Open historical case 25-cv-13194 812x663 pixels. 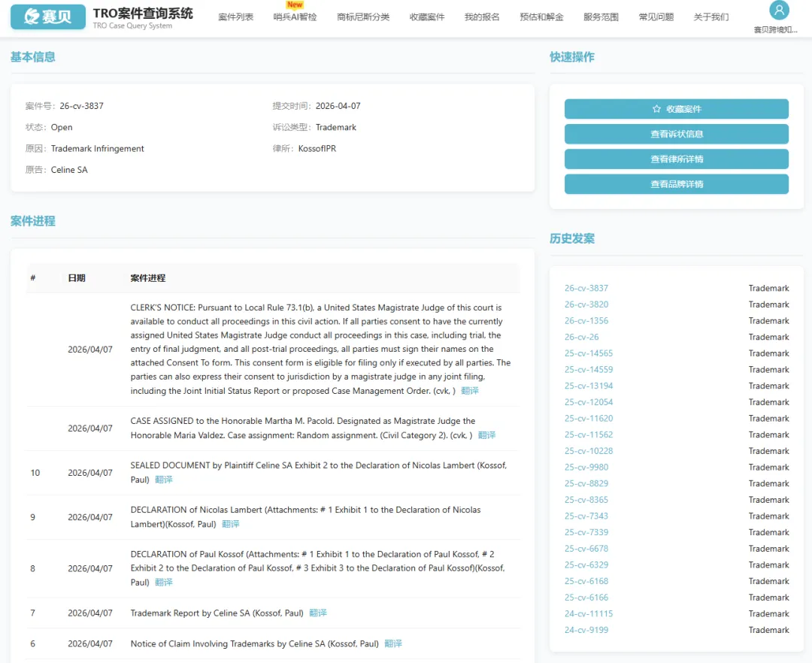pyautogui.click(x=589, y=386)
